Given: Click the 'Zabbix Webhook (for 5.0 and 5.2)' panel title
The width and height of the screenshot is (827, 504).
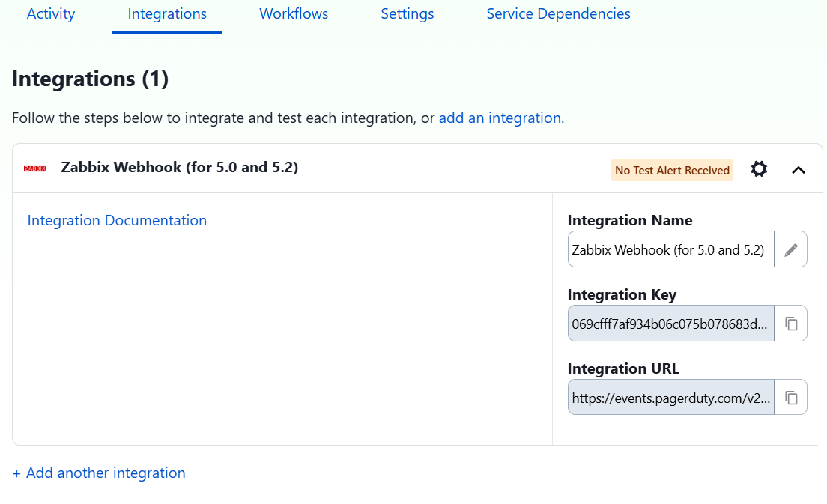Looking at the screenshot, I should [179, 167].
